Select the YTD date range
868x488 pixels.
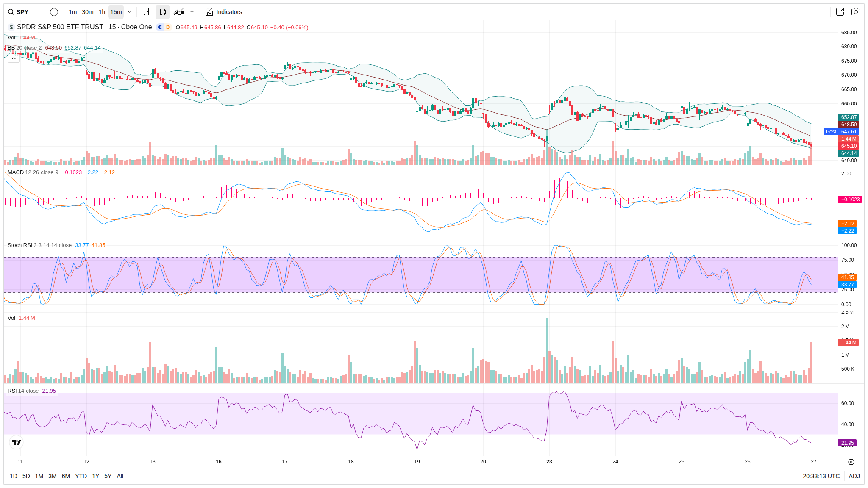[x=81, y=476]
